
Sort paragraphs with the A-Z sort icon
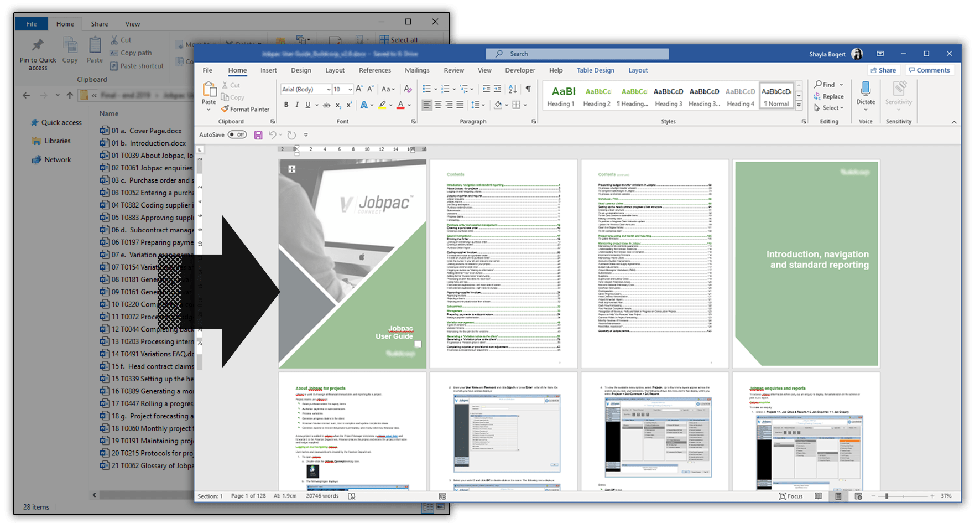click(513, 89)
